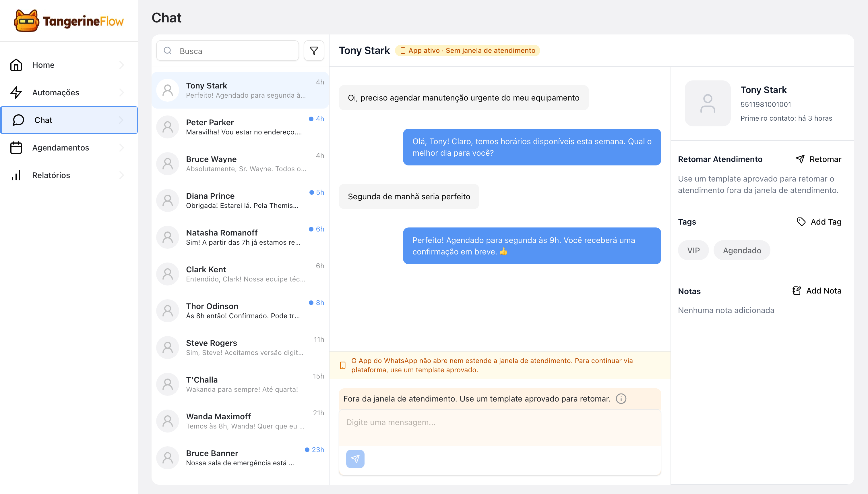Click the info icon beside the template warning

621,399
